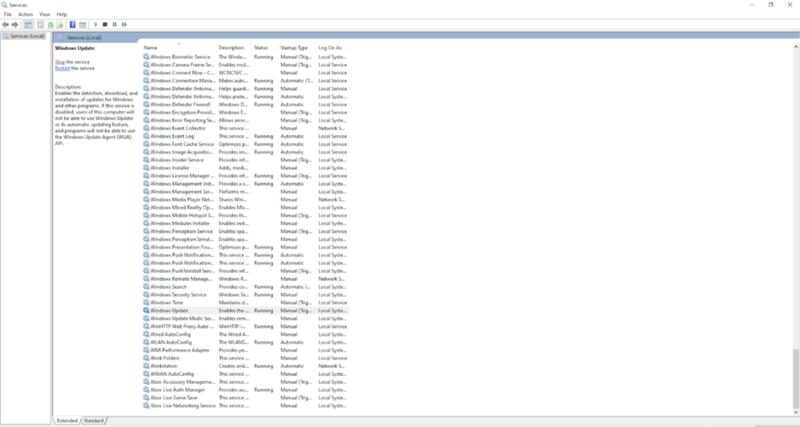800x427 pixels.
Task: Click the Pause Service toolbar icon
Action: [x=115, y=24]
